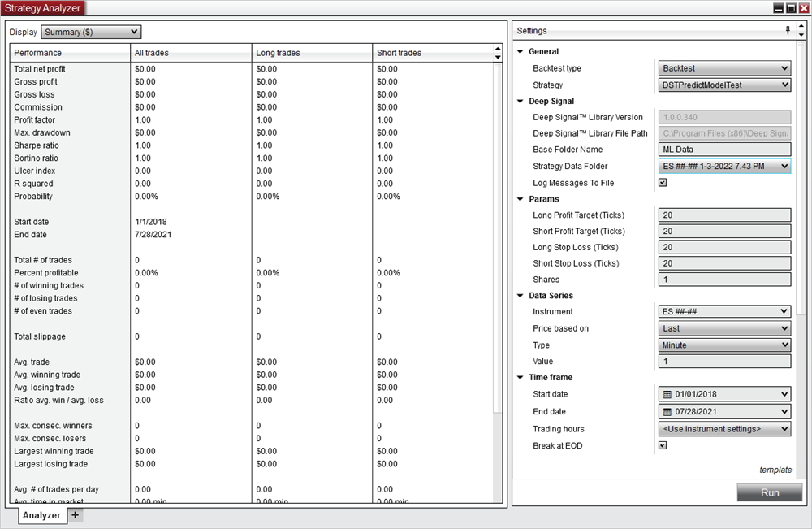Viewport: 812px width, 529px height.
Task: Click the template link
Action: (x=776, y=470)
